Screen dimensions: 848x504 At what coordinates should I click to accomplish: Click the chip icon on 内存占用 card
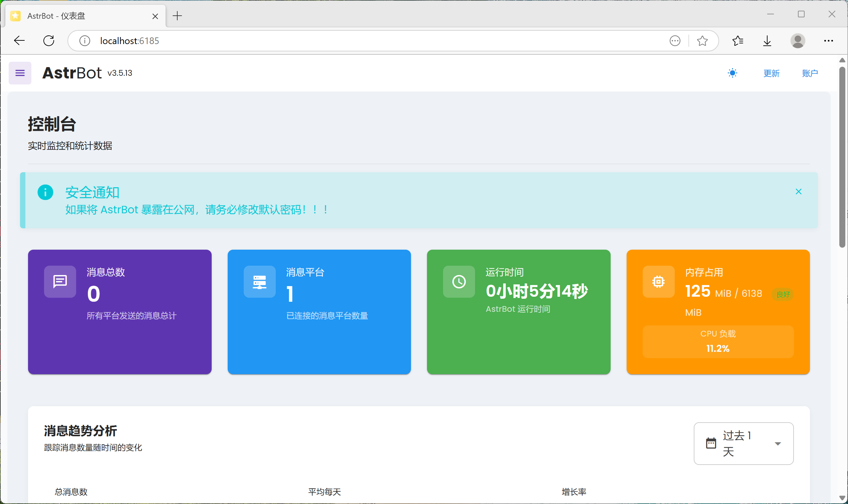658,282
